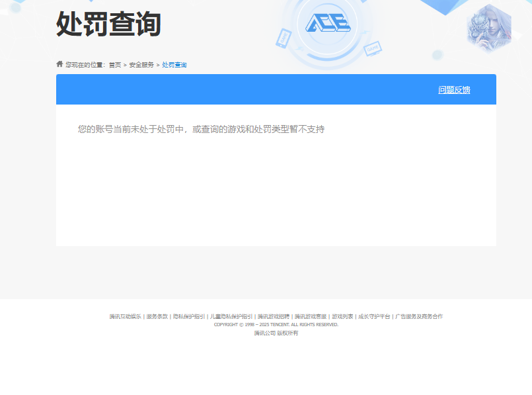
Task: Select the 处罚查询 breadcrumb entry
Action: [174, 65]
